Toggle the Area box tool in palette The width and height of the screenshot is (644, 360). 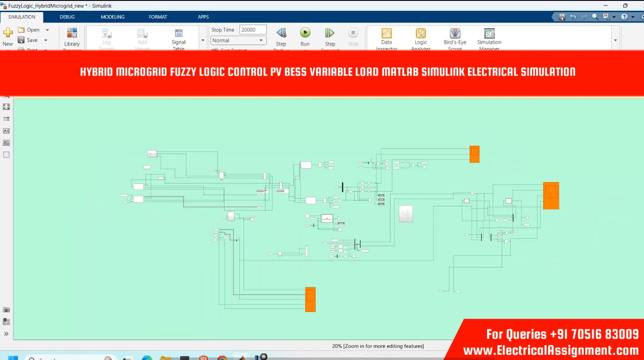click(x=6, y=155)
